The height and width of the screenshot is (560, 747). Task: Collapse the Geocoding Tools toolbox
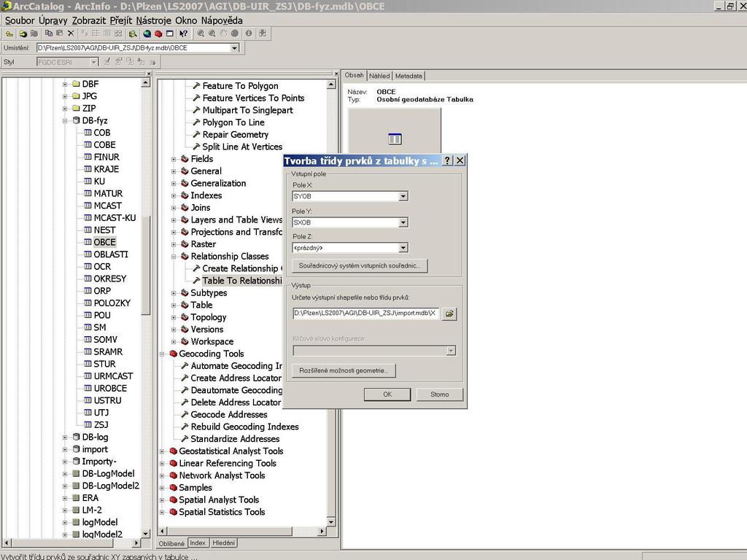click(162, 354)
